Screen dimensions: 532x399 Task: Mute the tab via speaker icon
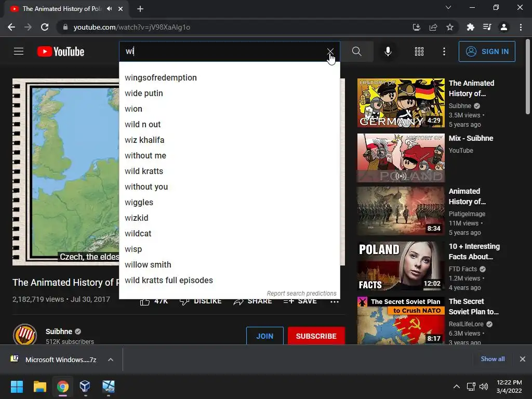coord(109,9)
